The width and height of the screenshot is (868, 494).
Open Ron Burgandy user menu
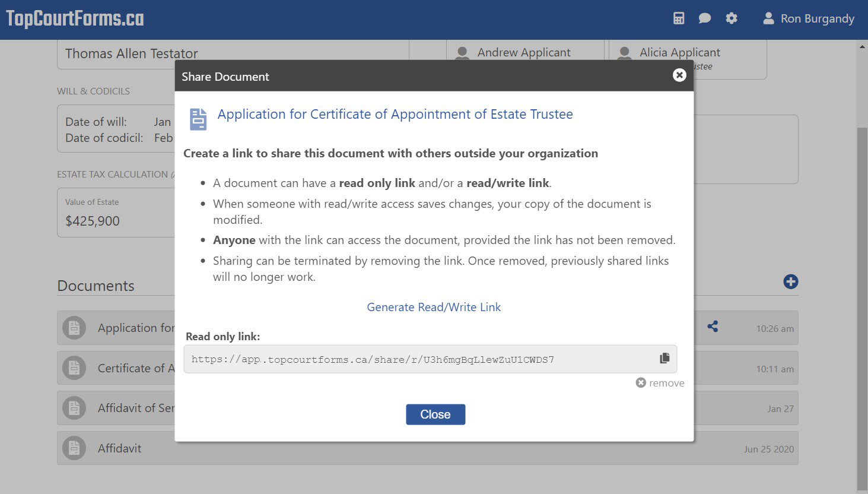tap(808, 18)
